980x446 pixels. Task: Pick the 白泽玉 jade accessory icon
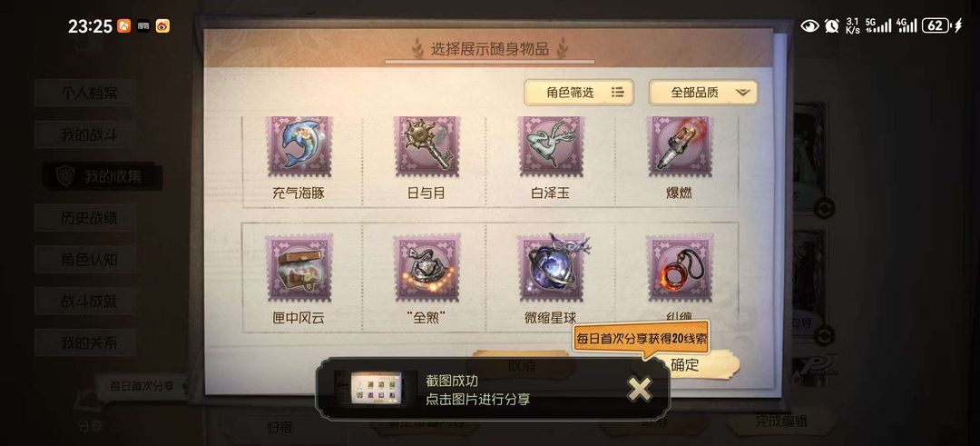click(551, 146)
